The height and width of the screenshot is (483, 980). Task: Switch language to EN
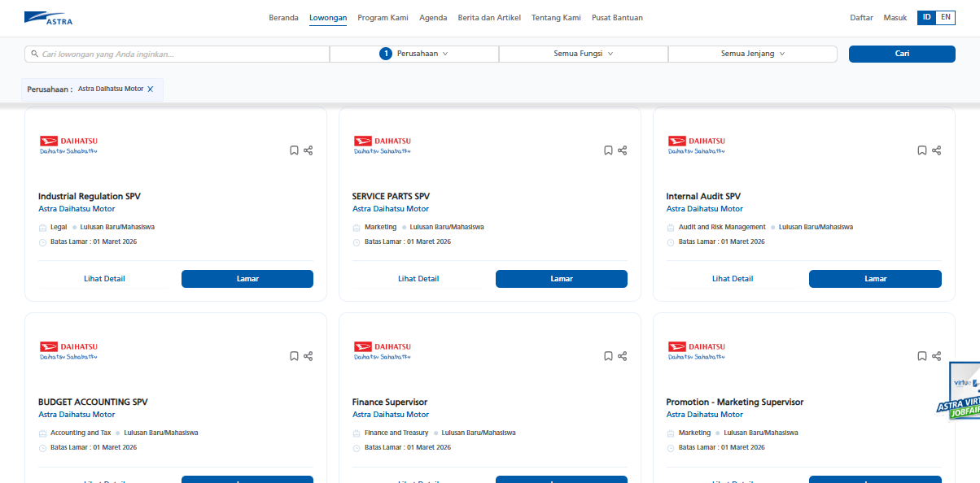[x=945, y=17]
